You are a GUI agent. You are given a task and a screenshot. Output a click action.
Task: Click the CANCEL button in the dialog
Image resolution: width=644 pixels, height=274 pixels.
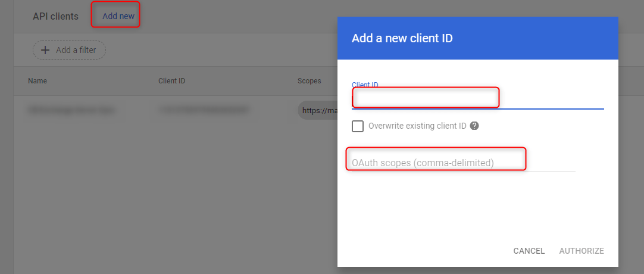click(x=529, y=251)
